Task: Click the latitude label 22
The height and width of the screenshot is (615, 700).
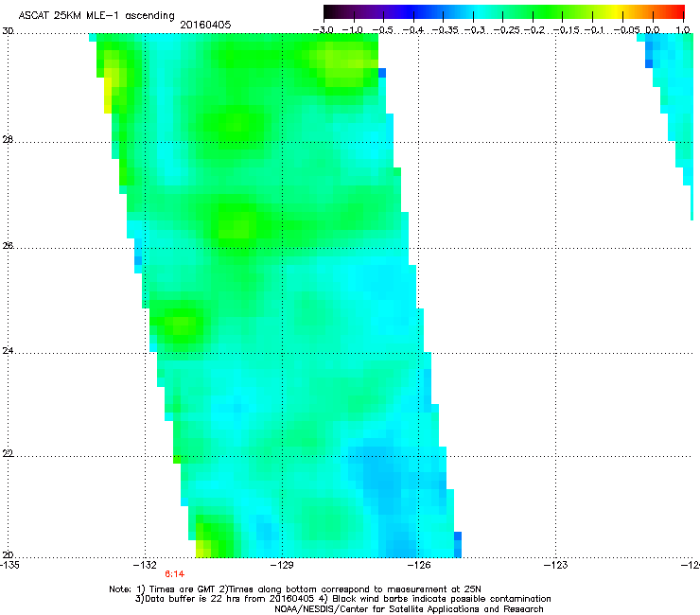Action: (8, 453)
